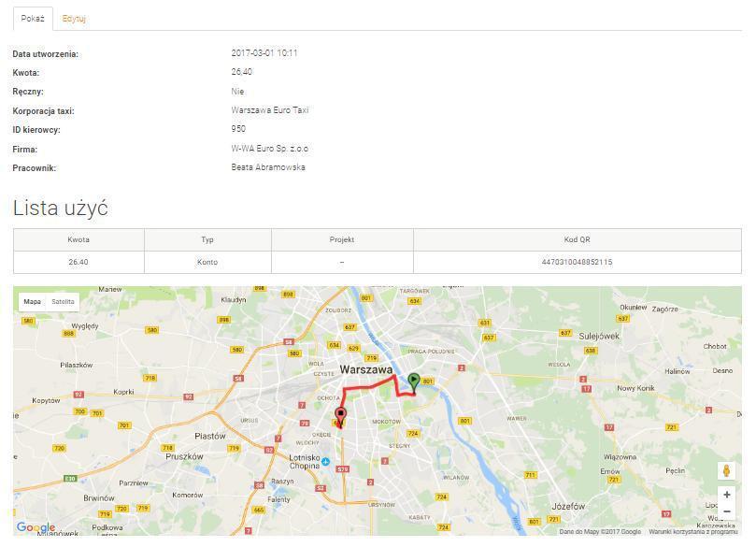
Task: Click the Mokotów district label
Action: 387,422
